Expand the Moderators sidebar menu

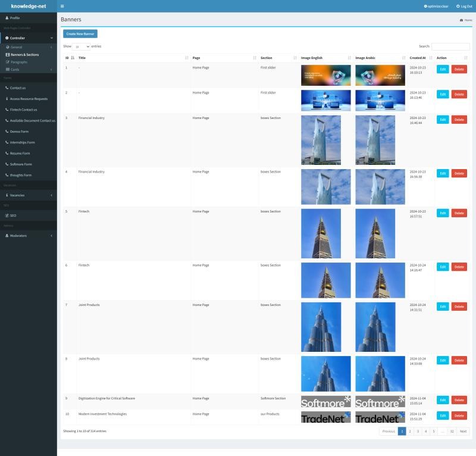coord(28,236)
